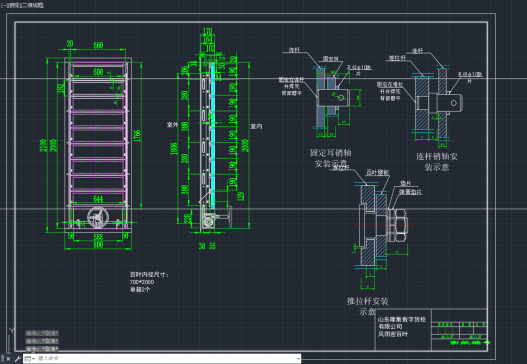Select the 1765 dimension text

click(137, 135)
